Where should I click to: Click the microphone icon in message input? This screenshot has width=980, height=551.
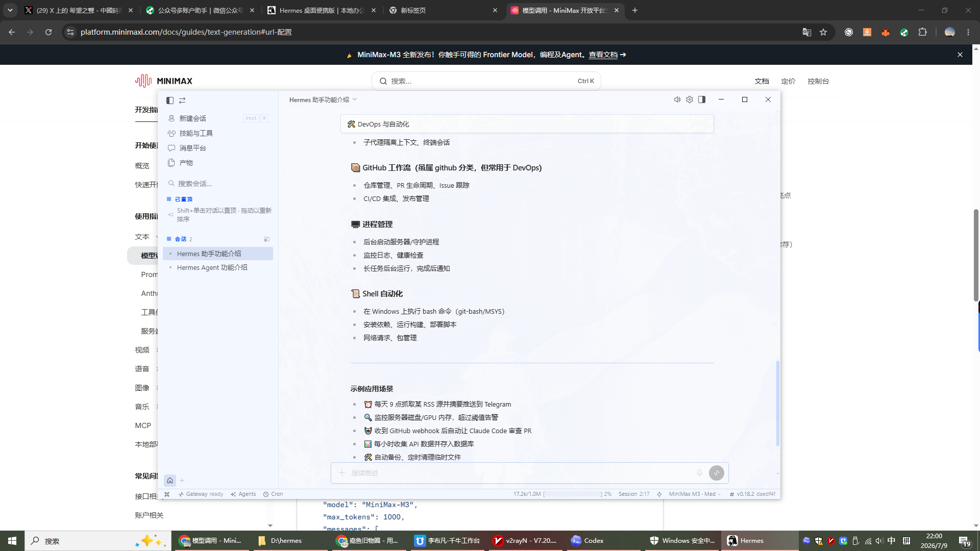tap(700, 473)
